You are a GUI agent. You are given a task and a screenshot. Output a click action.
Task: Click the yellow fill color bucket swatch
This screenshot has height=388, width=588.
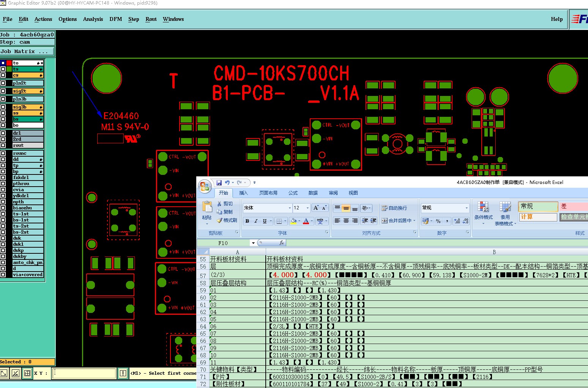click(293, 221)
